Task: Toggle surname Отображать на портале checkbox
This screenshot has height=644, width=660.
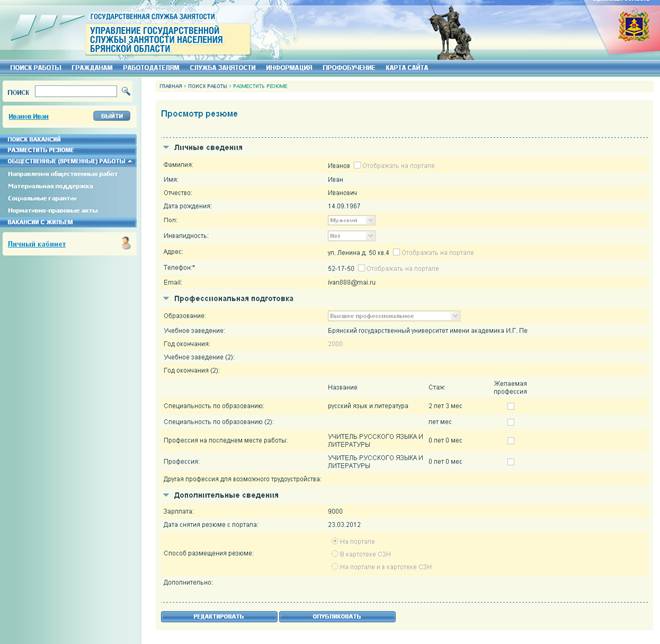Action: click(x=358, y=165)
